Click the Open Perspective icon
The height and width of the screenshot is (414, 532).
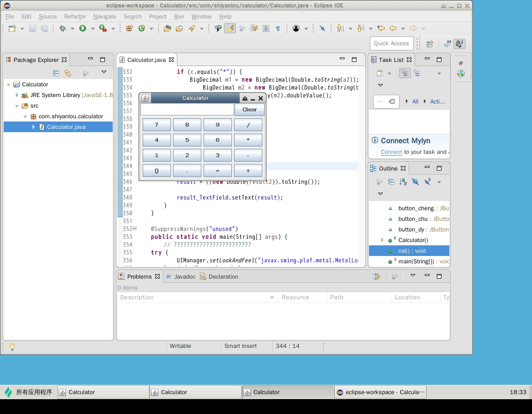(429, 44)
